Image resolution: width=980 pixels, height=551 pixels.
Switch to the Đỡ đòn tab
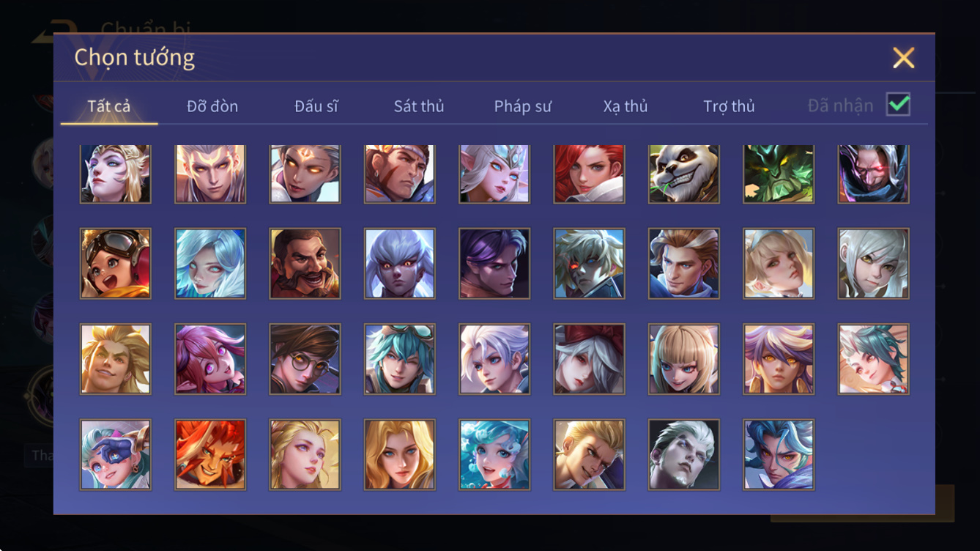point(212,106)
